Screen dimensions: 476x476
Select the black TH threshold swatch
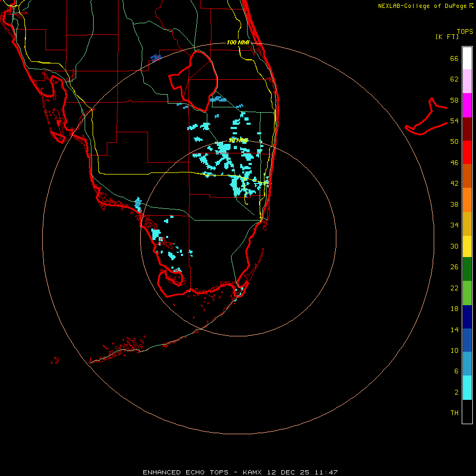click(467, 411)
